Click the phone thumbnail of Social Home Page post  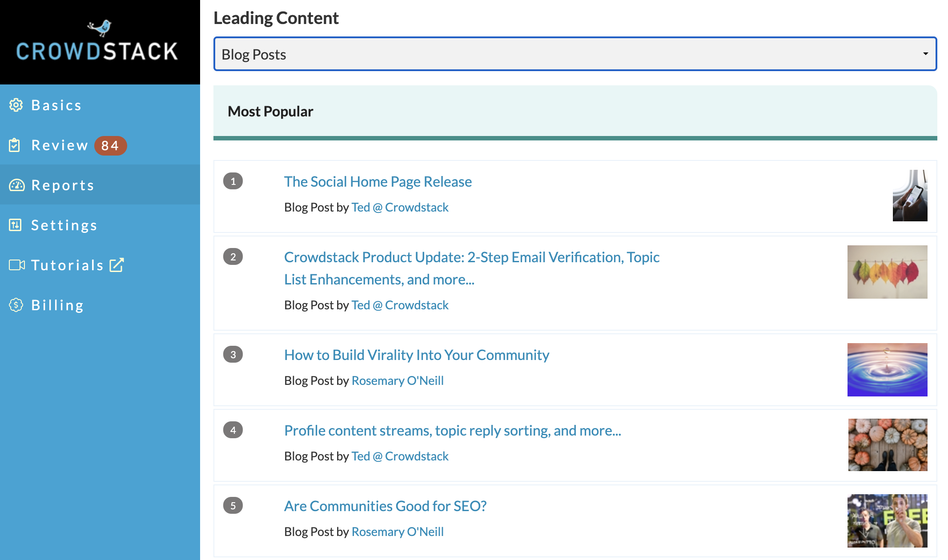click(x=910, y=196)
